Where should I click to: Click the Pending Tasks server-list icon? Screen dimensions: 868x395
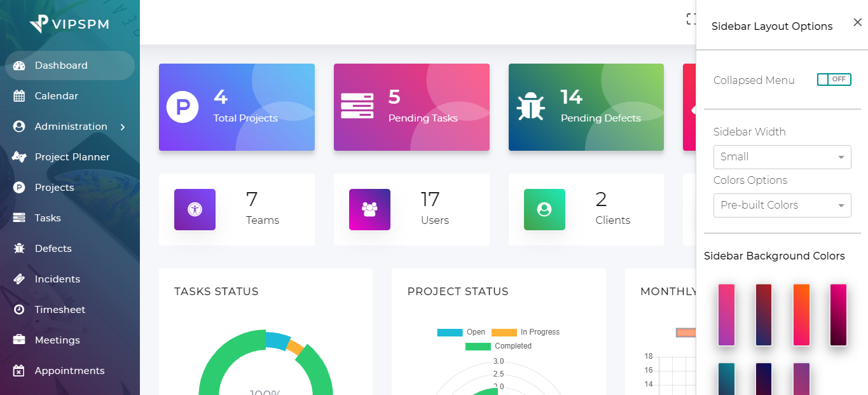point(357,106)
